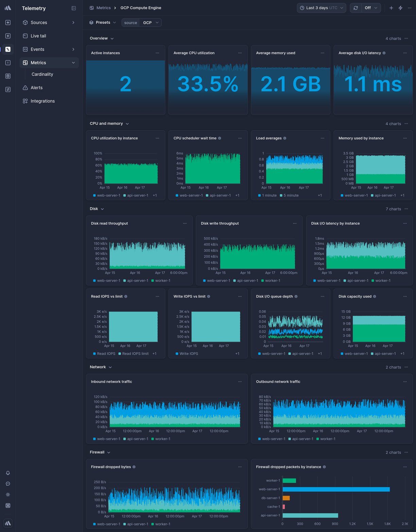Open the options menu on Active instances card
Screen dimensions: 416x532
pos(157,53)
